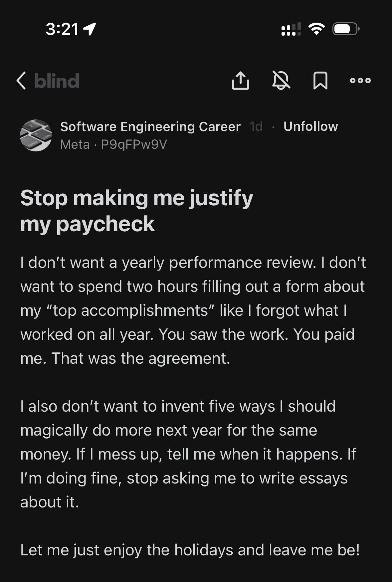Open the three-dot more options menu
This screenshot has width=392, height=582.
[x=360, y=81]
